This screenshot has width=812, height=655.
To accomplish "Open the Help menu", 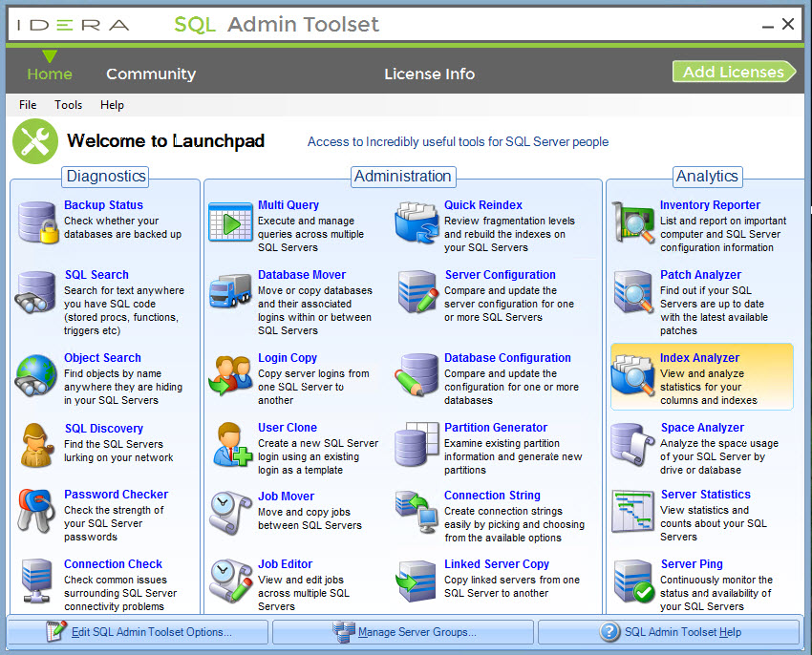I will [112, 105].
